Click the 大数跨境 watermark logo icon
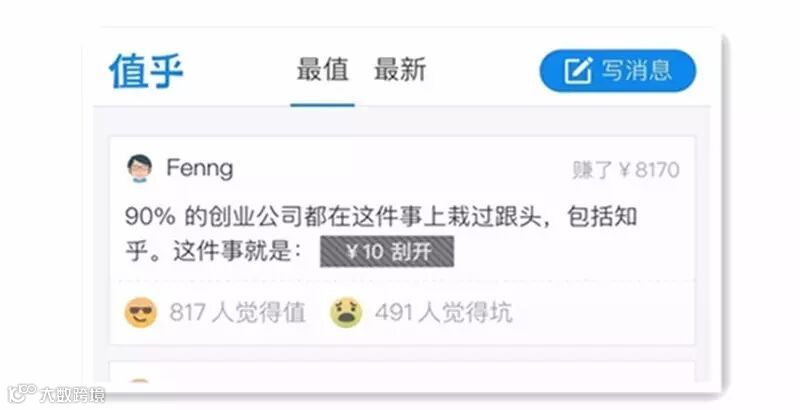 [22, 393]
